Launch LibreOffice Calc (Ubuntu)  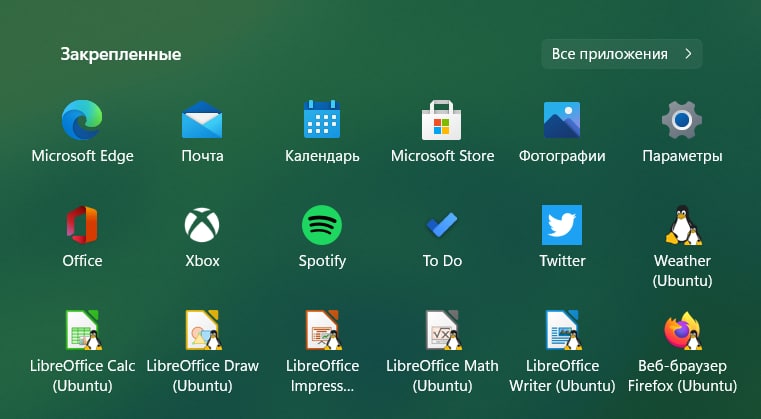83,330
